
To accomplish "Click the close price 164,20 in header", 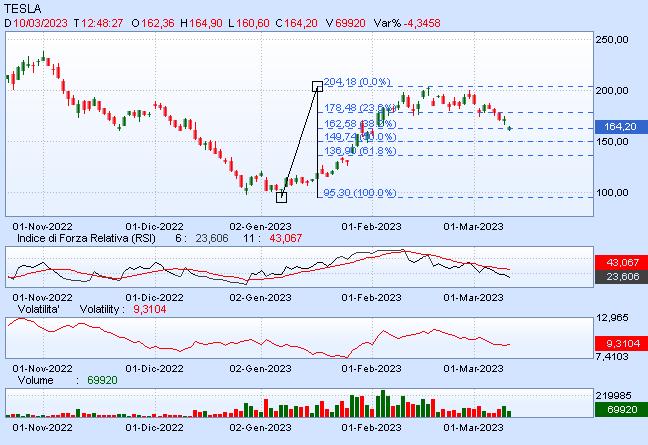I will coord(300,23).
